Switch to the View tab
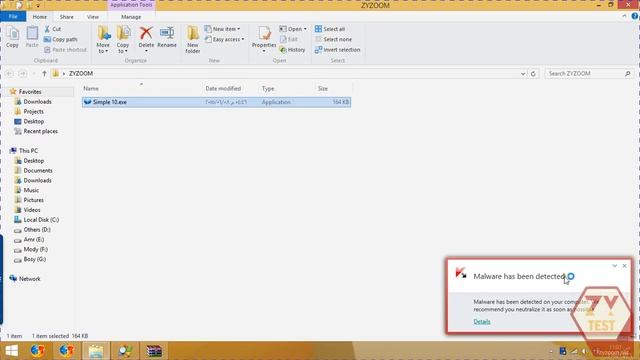 (93, 17)
